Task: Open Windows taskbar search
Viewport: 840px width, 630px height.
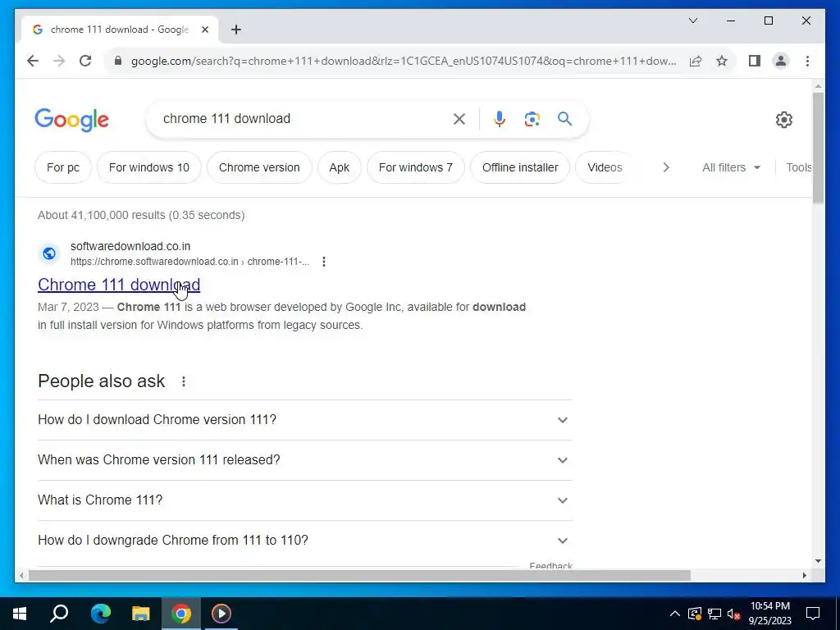Action: tap(59, 614)
